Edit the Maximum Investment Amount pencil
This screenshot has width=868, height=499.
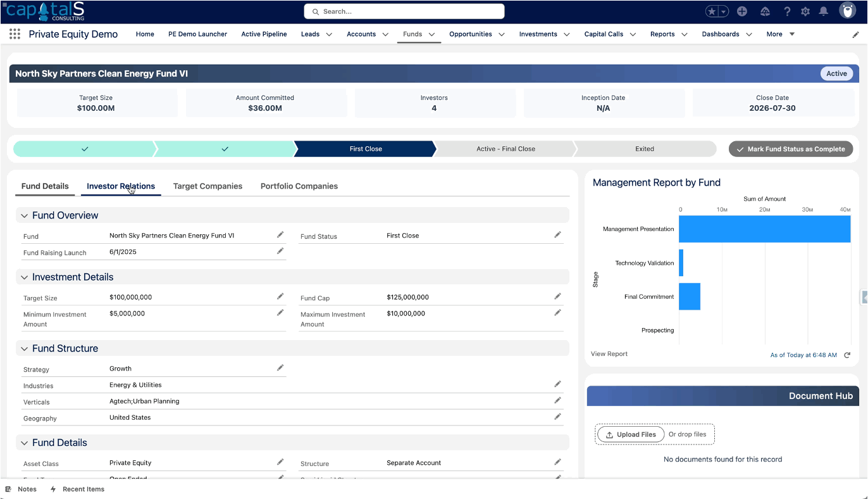coord(557,313)
